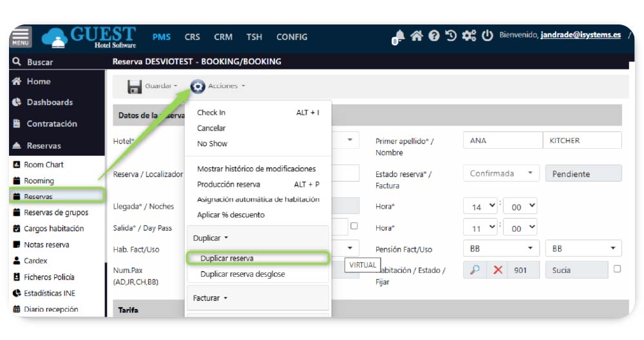Clear room with the red X icon
Screen dimensions: 644x340
click(x=497, y=270)
